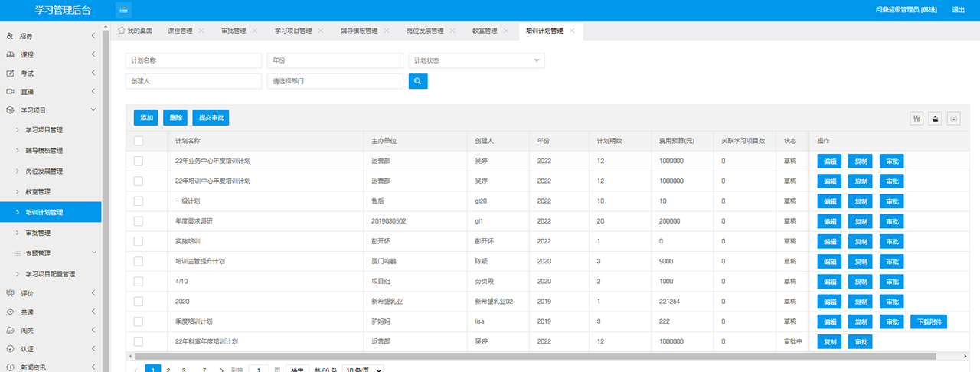
Task: Click the 新闻资讯 info icon in sidebar
Action: click(x=10, y=367)
